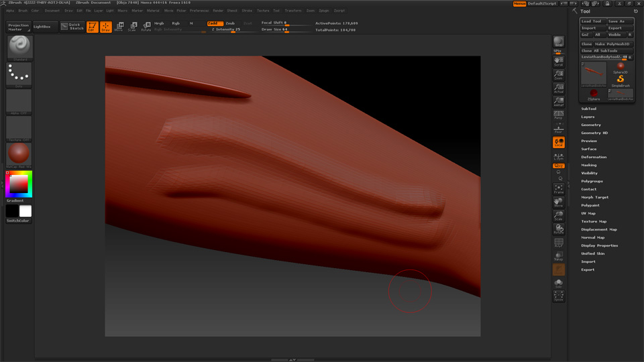This screenshot has width=644, height=362.
Task: Open the Zplugin menu
Action: point(324,11)
